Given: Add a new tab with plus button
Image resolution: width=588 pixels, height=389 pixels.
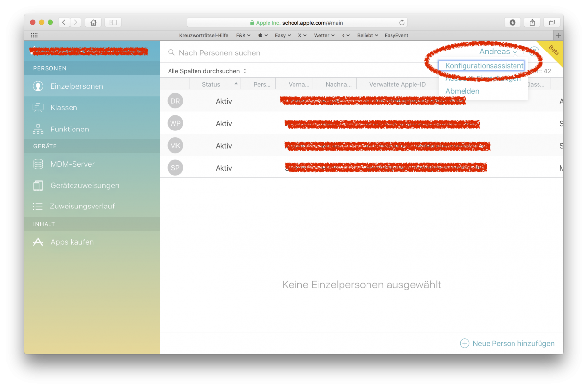Looking at the screenshot, I should click(x=558, y=35).
